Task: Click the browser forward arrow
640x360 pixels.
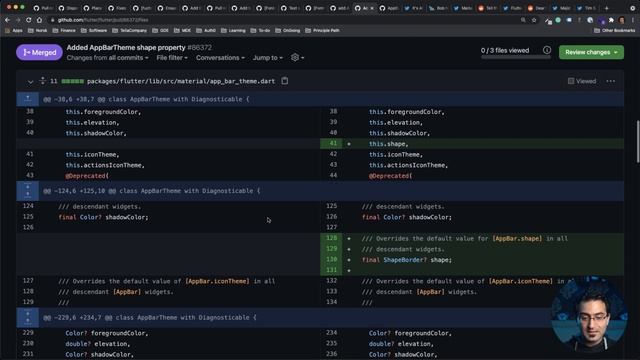Action: tap(18, 20)
